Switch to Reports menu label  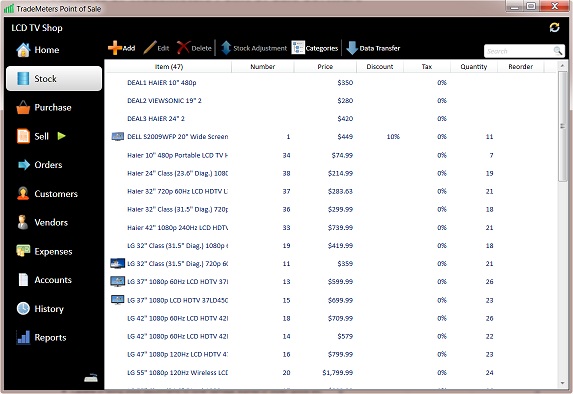[x=50, y=337]
